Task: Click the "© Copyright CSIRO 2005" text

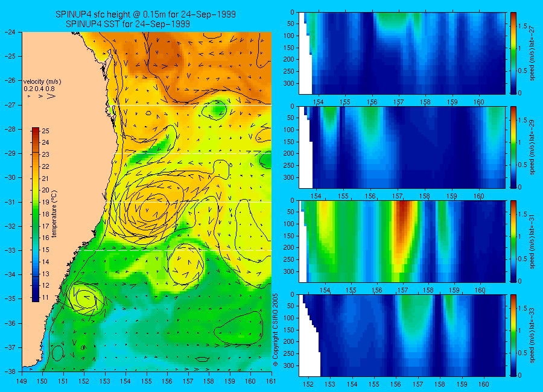Action: coord(276,330)
